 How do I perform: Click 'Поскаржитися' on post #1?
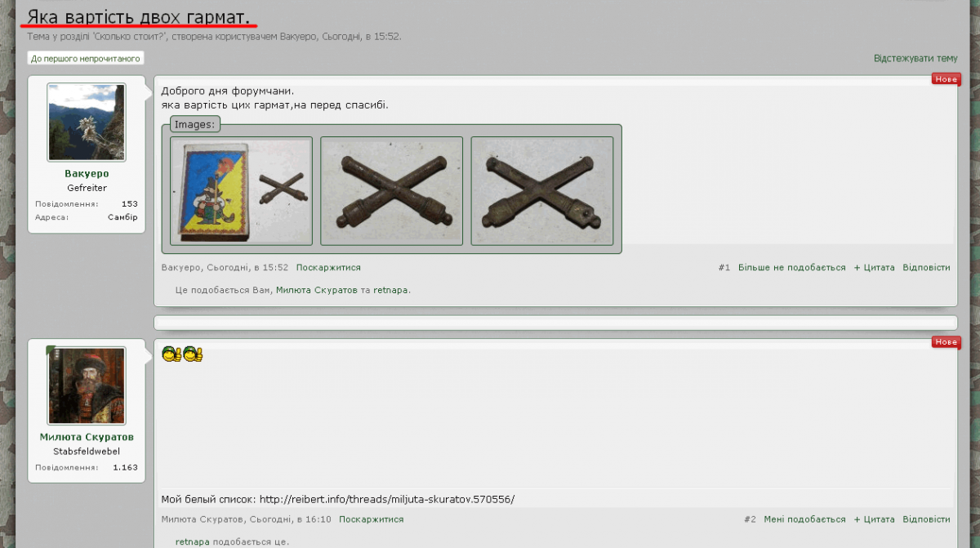(x=328, y=268)
